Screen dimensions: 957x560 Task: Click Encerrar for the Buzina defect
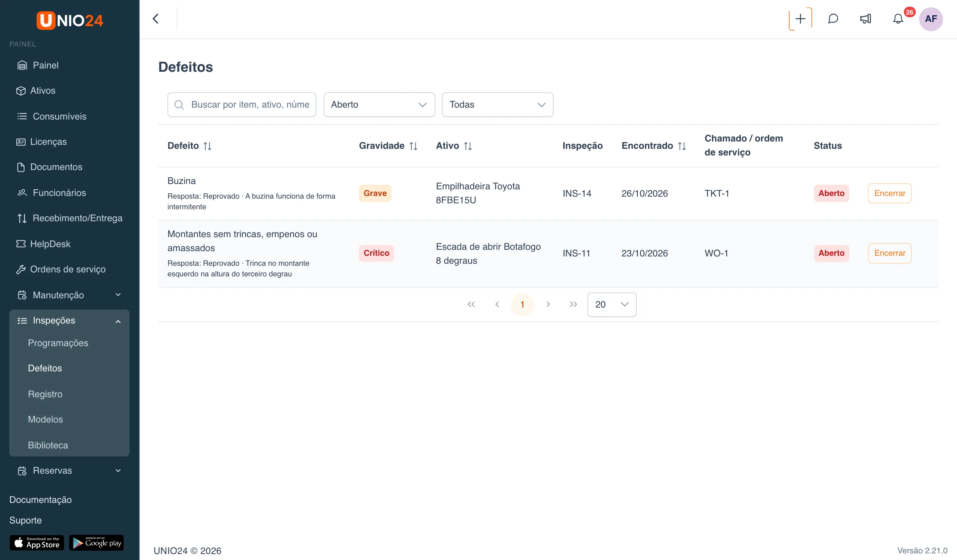890,193
